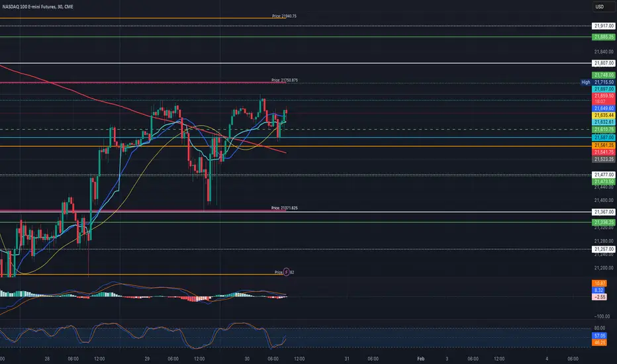This screenshot has height=364, width=617.
Task: Click the 21,748.00 green price label
Action: 604,75
